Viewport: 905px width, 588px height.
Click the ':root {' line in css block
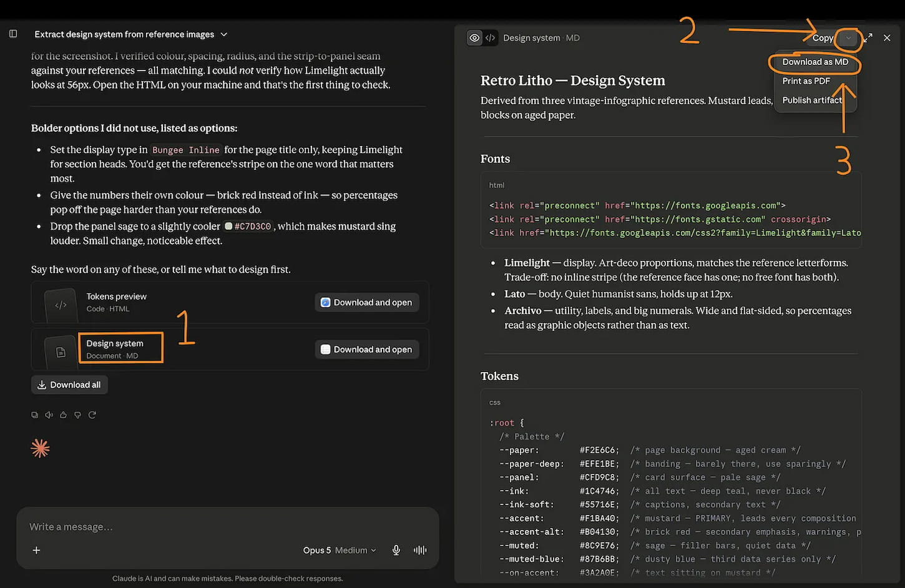click(x=507, y=423)
